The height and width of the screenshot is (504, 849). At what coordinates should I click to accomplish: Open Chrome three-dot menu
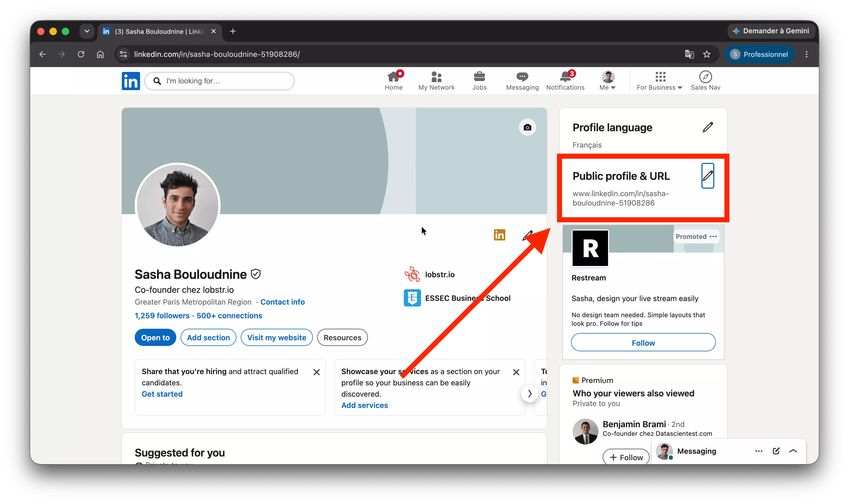[x=807, y=54]
